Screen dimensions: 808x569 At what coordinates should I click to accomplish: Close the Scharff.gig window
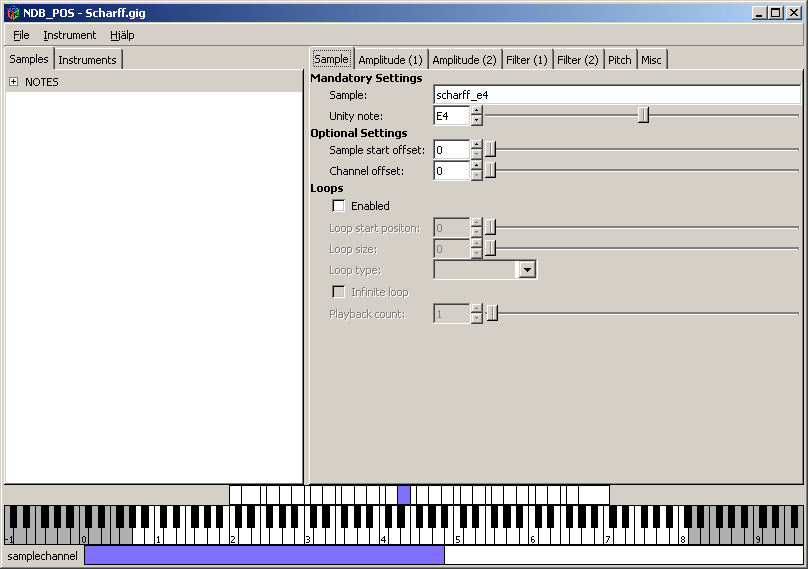click(x=794, y=13)
